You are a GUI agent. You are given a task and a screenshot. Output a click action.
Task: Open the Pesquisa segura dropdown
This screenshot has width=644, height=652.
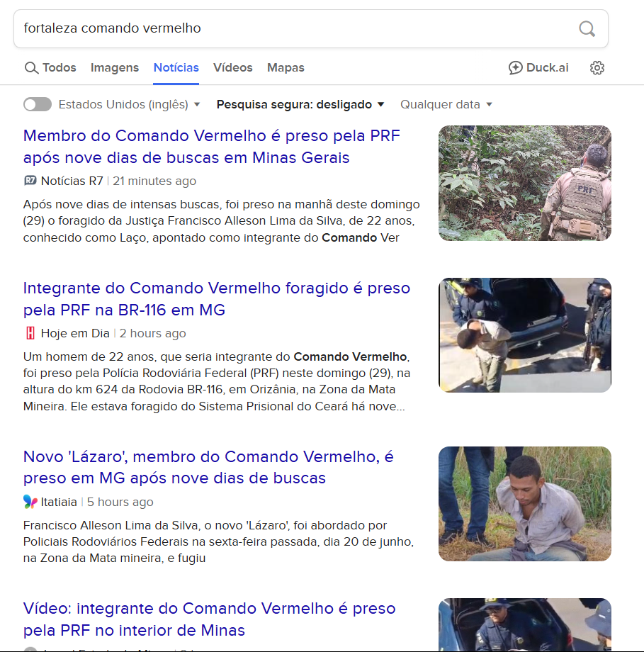(x=300, y=104)
